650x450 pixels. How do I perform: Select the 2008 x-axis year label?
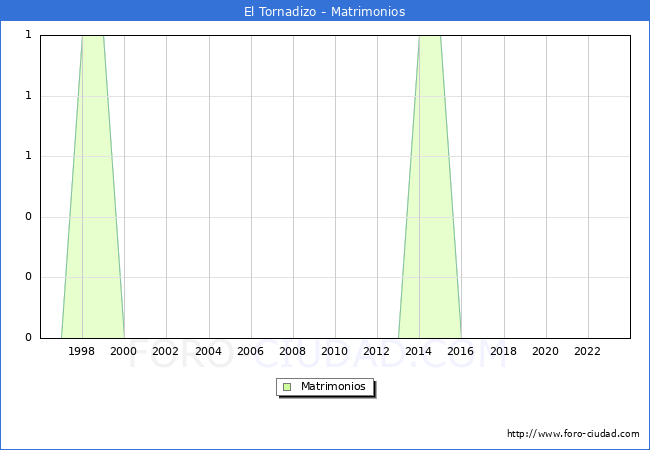pyautogui.click(x=292, y=351)
